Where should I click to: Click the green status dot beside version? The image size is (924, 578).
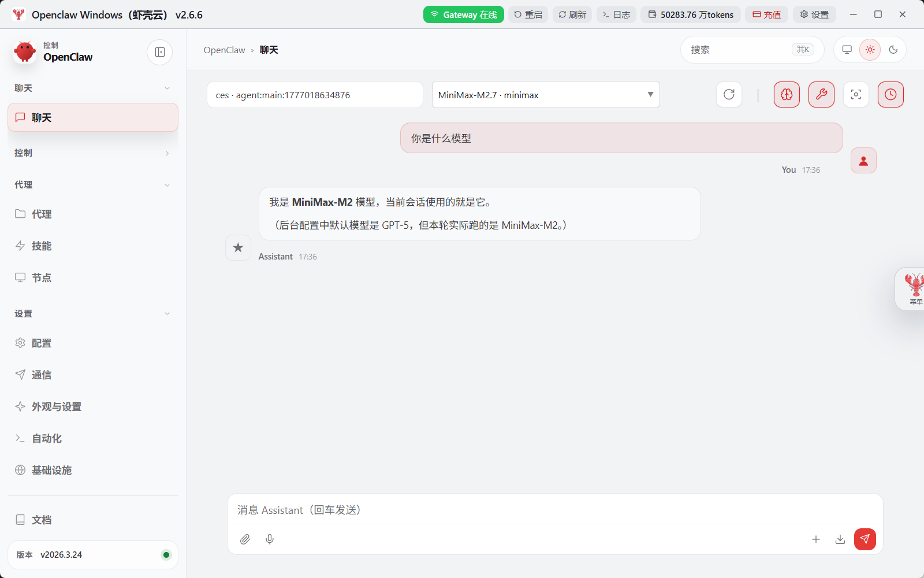pos(166,555)
